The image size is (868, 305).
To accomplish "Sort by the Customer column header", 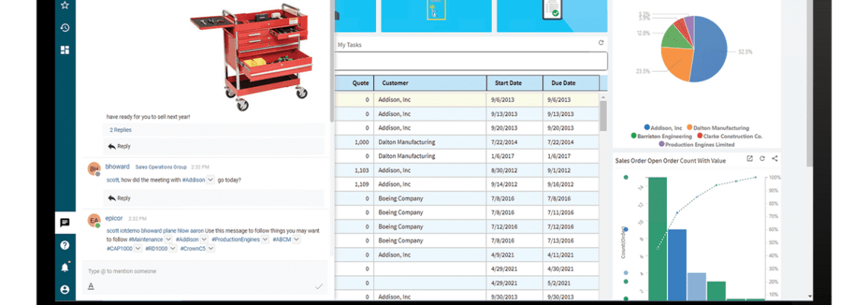I will 430,83.
